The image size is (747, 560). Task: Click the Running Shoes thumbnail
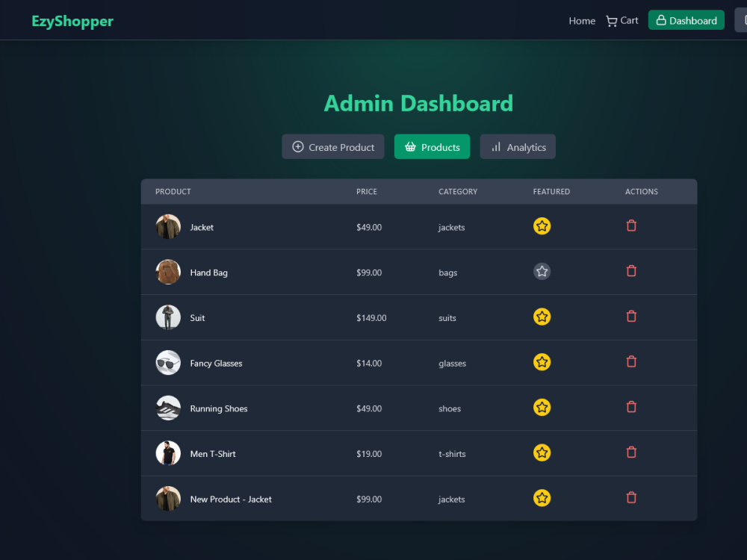168,408
